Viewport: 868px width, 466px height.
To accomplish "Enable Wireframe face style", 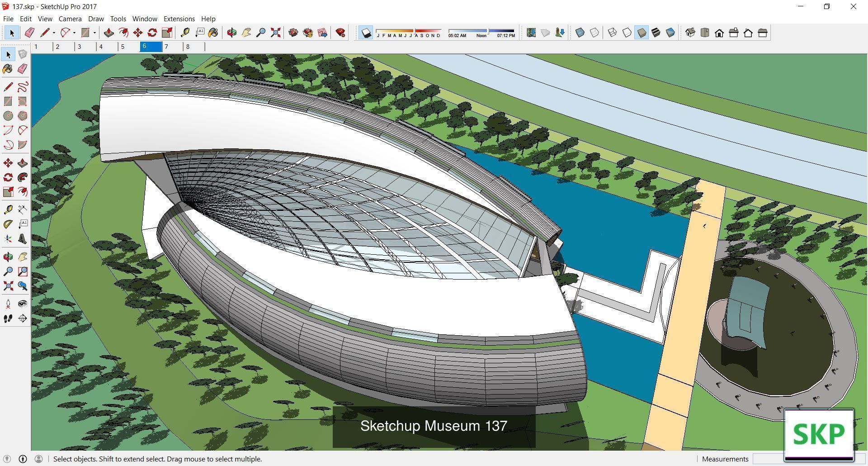I will tap(613, 33).
